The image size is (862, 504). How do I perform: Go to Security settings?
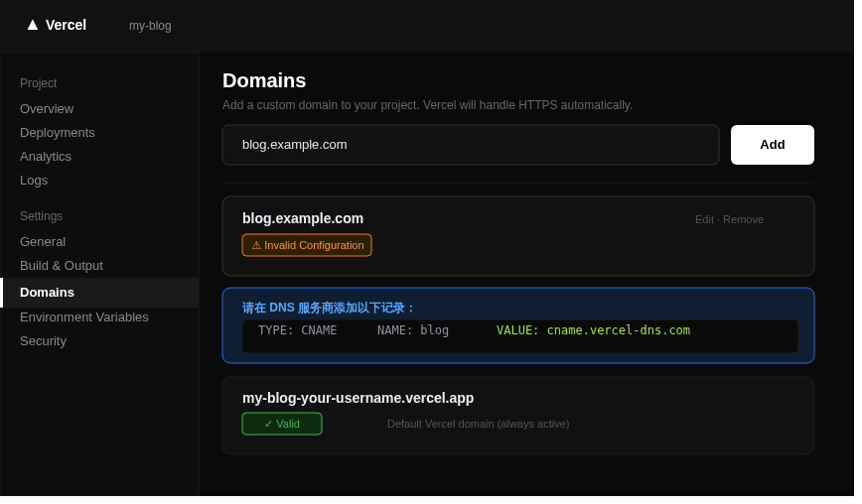tap(43, 340)
